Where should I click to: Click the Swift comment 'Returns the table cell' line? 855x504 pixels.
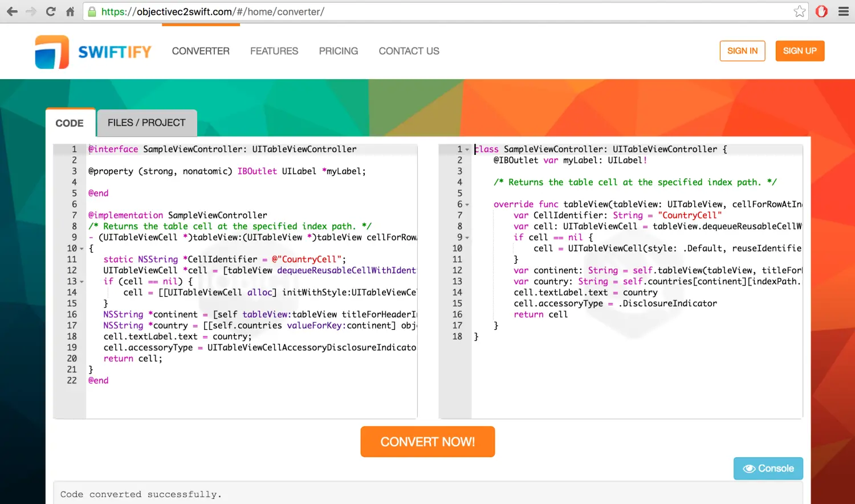[x=635, y=182]
